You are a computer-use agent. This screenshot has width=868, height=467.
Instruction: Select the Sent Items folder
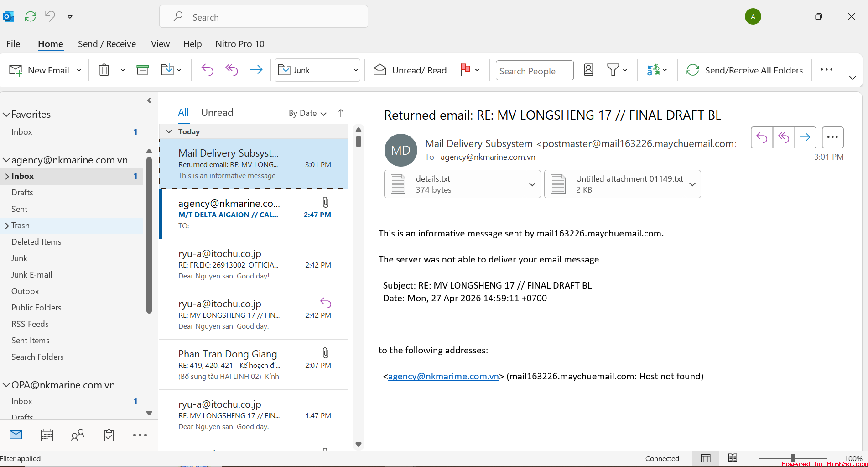click(x=31, y=341)
